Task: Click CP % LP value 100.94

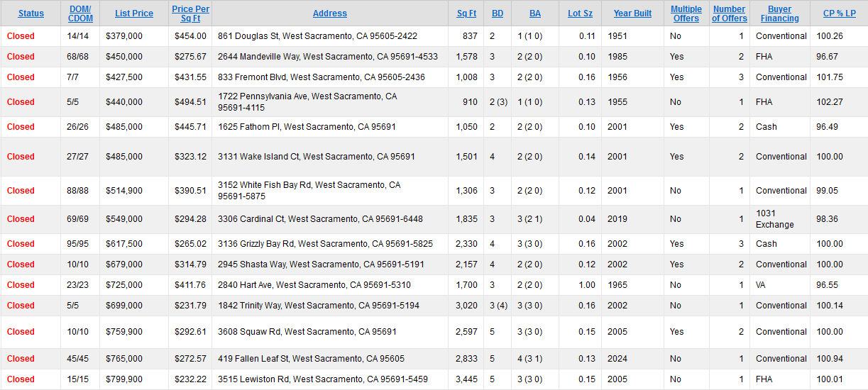Action: 830,359
